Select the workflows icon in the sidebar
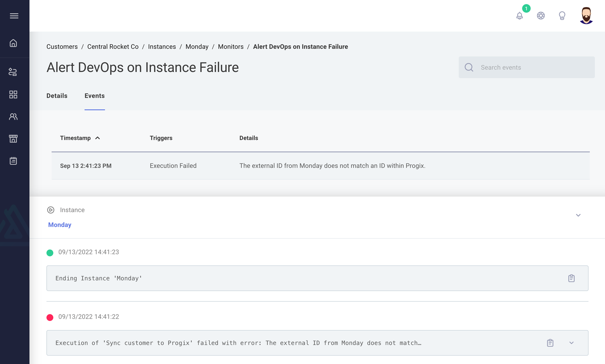 [x=13, y=72]
